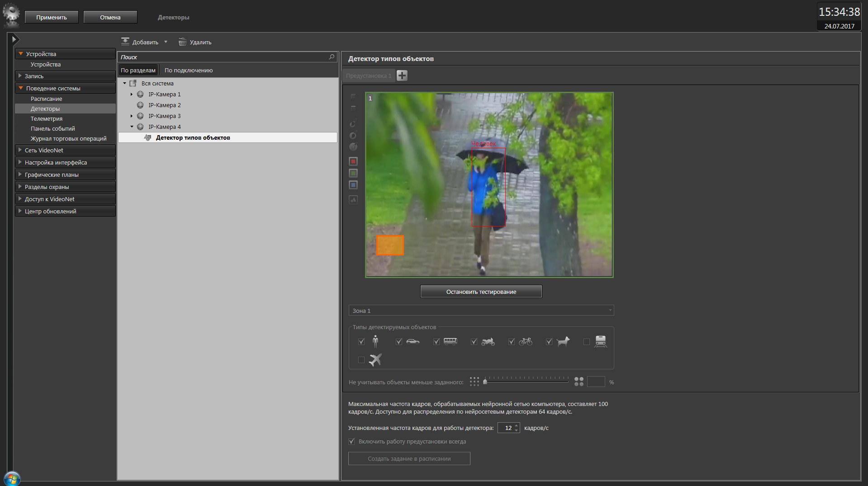This screenshot has height=486, width=868.
Task: Select the largest brush tool
Action: tap(353, 146)
